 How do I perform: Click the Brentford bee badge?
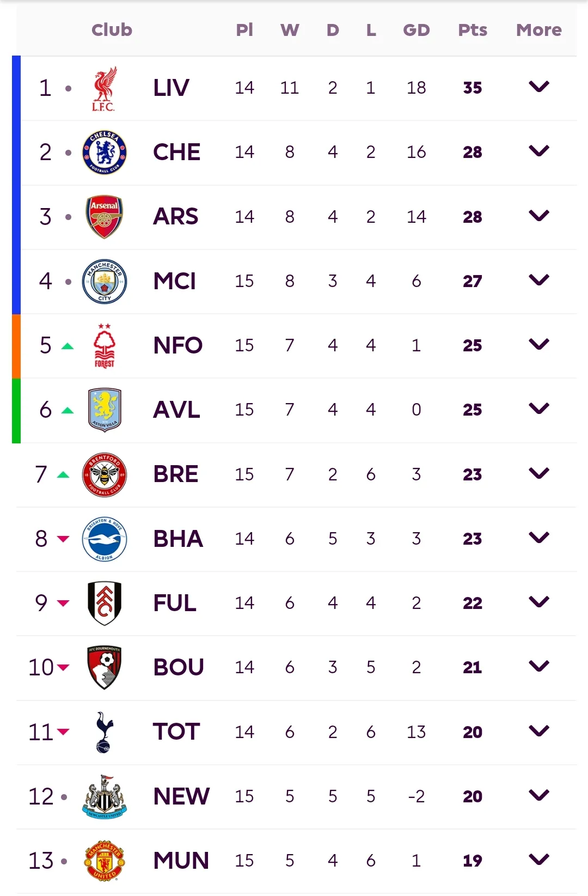click(104, 474)
